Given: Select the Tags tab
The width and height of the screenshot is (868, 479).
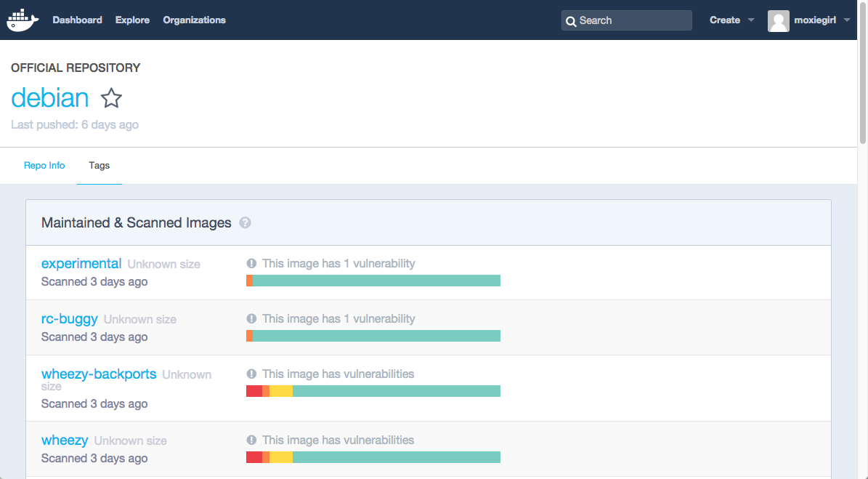Looking at the screenshot, I should tap(100, 166).
